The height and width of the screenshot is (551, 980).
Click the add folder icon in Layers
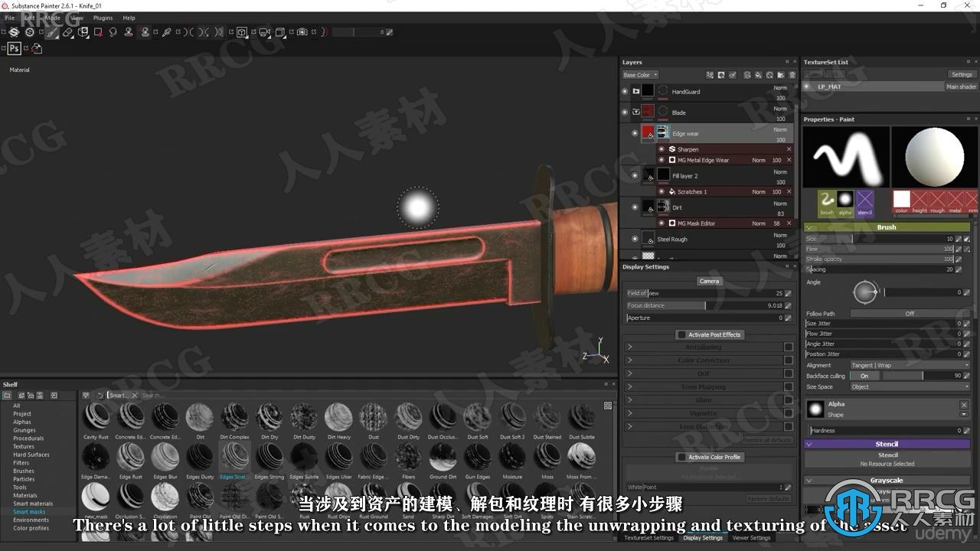pyautogui.click(x=781, y=75)
